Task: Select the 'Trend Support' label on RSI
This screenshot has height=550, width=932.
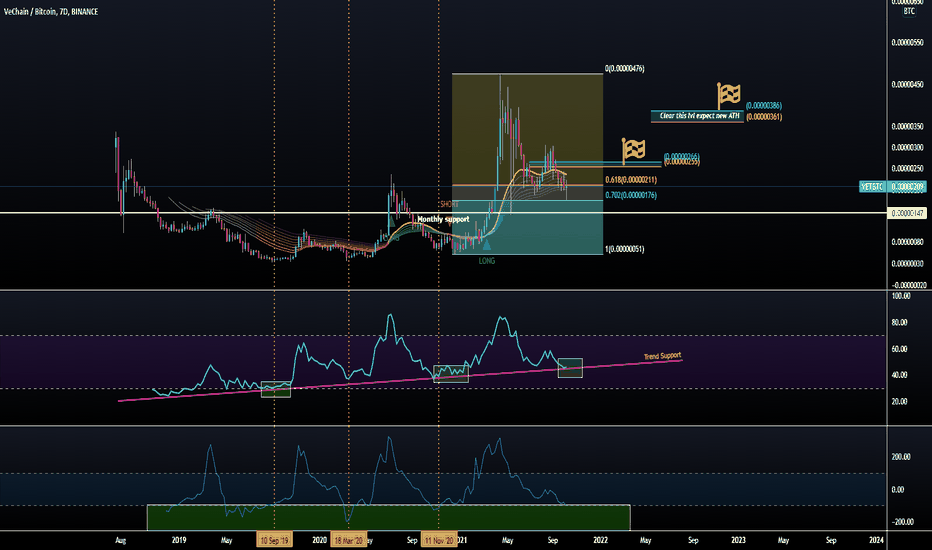Action: (x=662, y=356)
